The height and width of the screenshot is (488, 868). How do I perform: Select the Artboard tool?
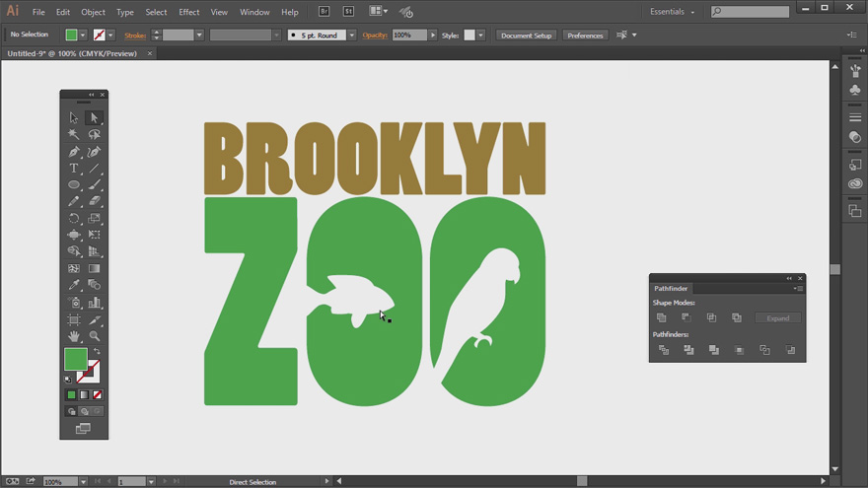tap(74, 319)
